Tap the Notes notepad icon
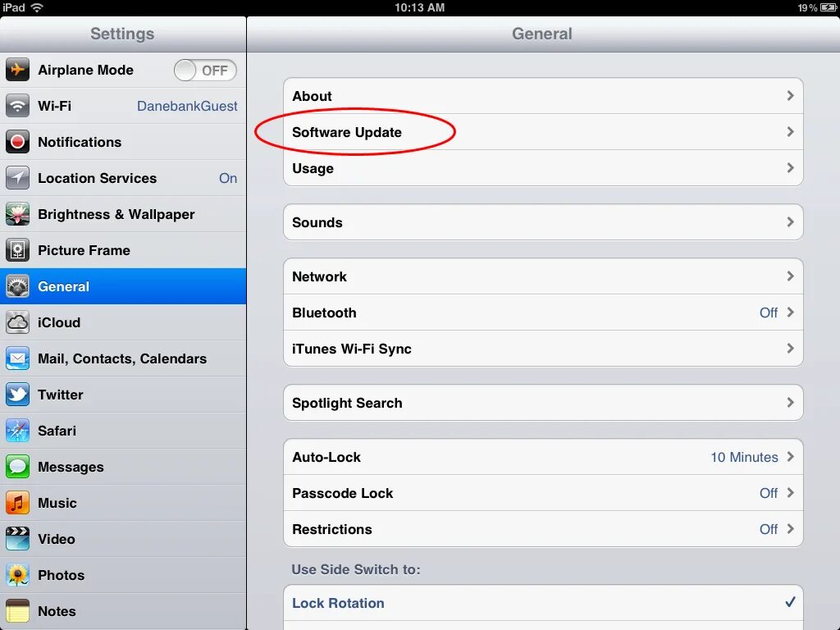The image size is (840, 630). (17, 611)
